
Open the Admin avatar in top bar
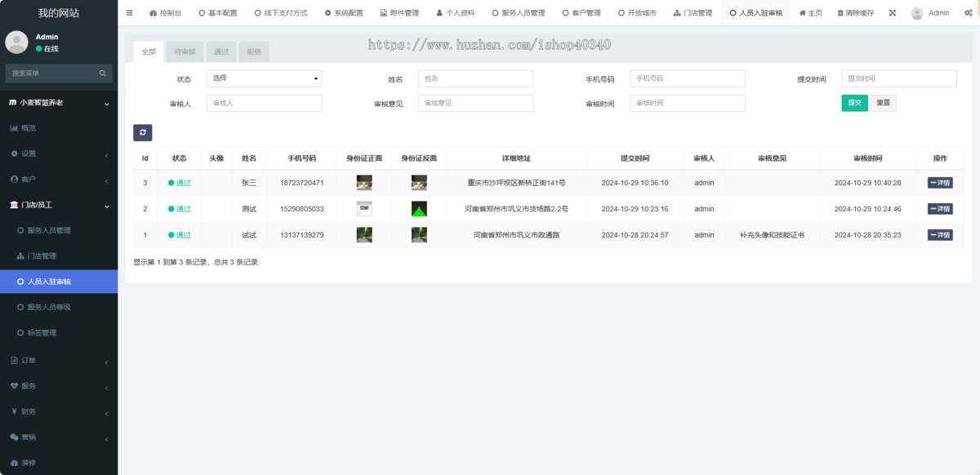917,13
